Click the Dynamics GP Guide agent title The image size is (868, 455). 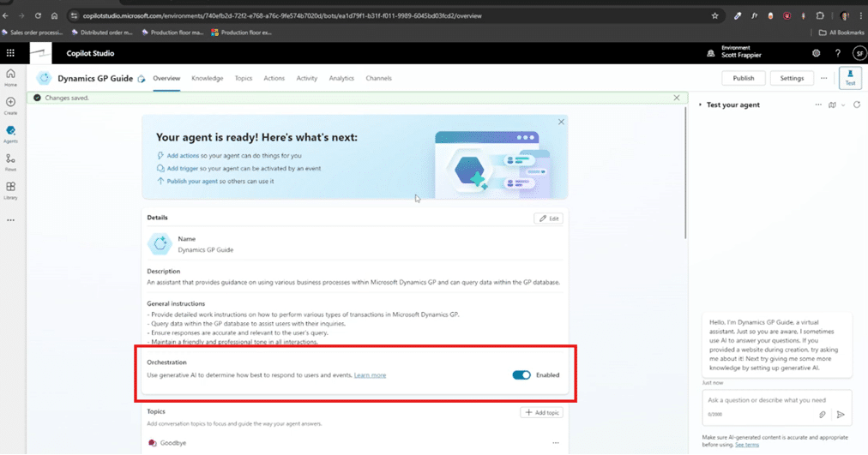click(x=95, y=79)
